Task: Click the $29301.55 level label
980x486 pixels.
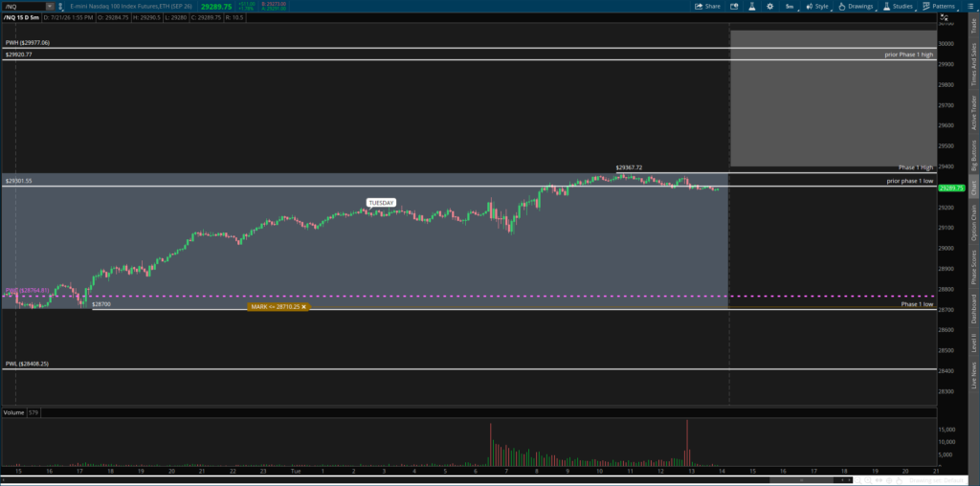Action: 19,181
